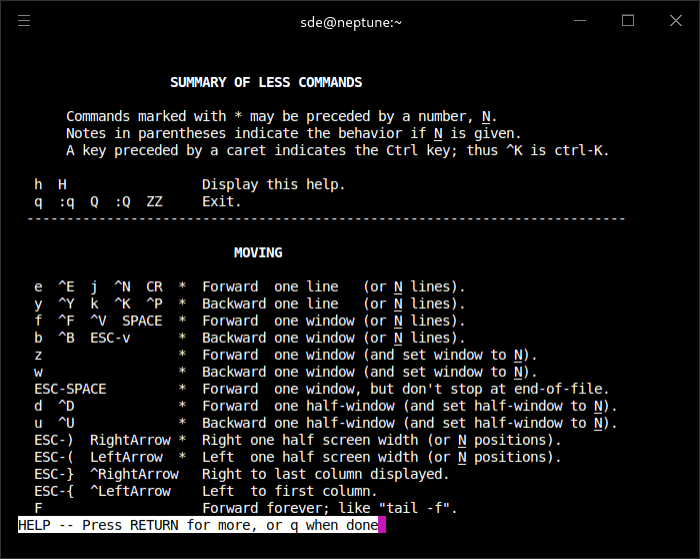Click 'Commands marked with *' line
Image resolution: width=700 pixels, height=559 pixels.
(281, 117)
